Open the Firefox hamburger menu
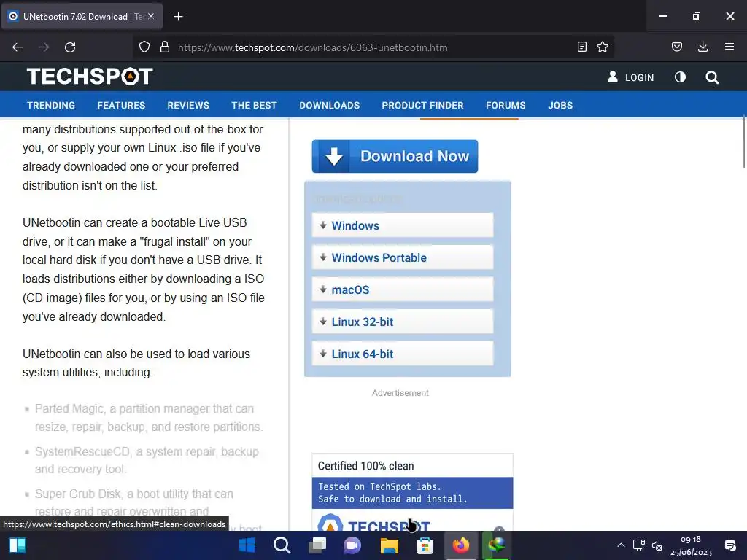This screenshot has height=560, width=747. [x=729, y=47]
